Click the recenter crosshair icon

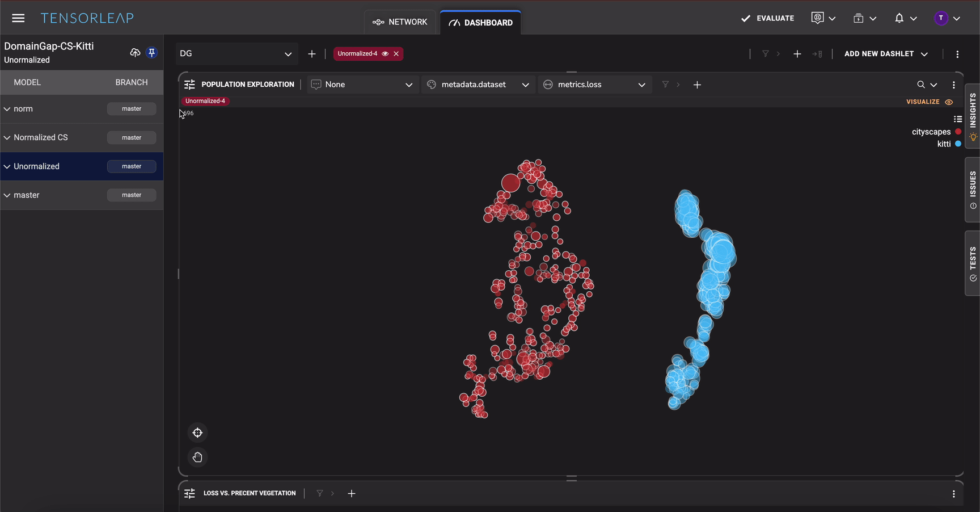197,433
